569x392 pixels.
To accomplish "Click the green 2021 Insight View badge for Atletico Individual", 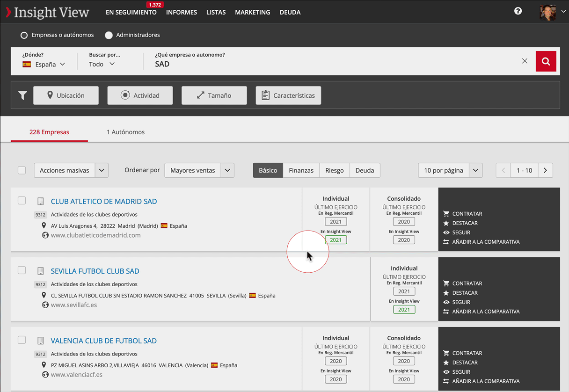I will point(336,240).
